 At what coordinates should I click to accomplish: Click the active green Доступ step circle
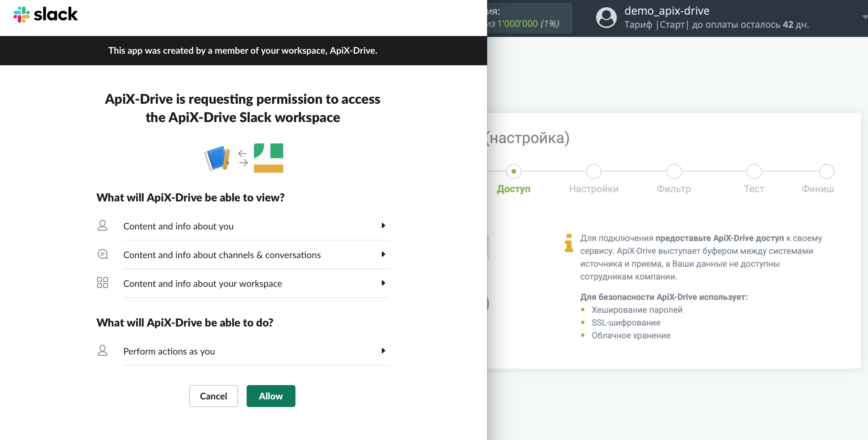point(514,171)
